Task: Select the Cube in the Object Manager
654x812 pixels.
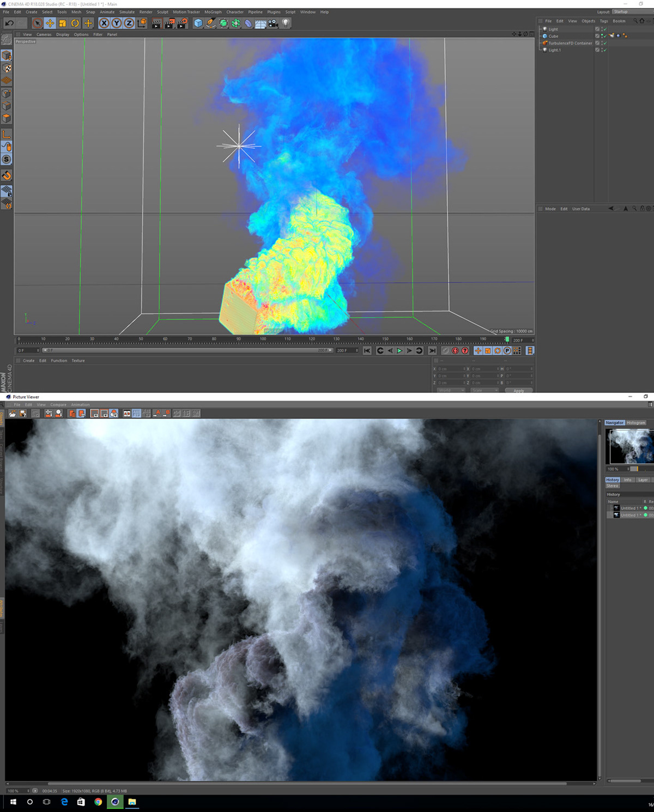Action: (553, 36)
